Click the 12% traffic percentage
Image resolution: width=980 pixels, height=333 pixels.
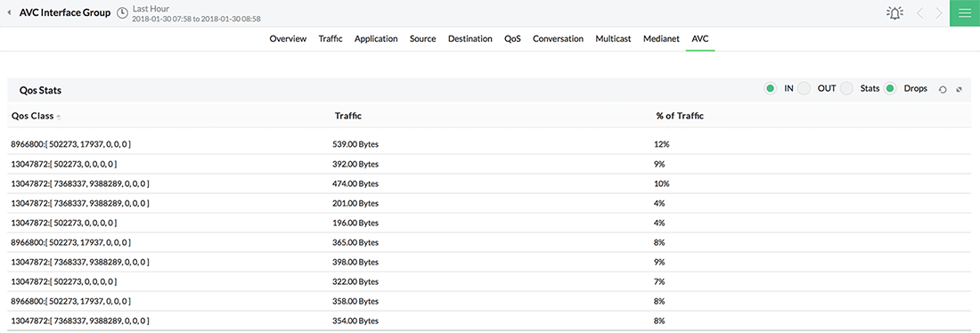[662, 144]
